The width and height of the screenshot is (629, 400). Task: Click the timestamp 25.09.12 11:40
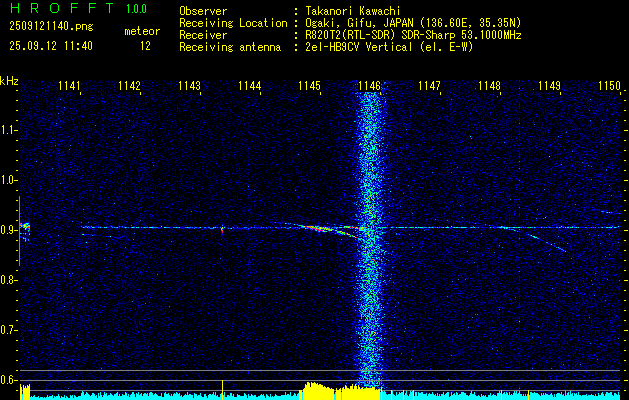click(x=51, y=46)
